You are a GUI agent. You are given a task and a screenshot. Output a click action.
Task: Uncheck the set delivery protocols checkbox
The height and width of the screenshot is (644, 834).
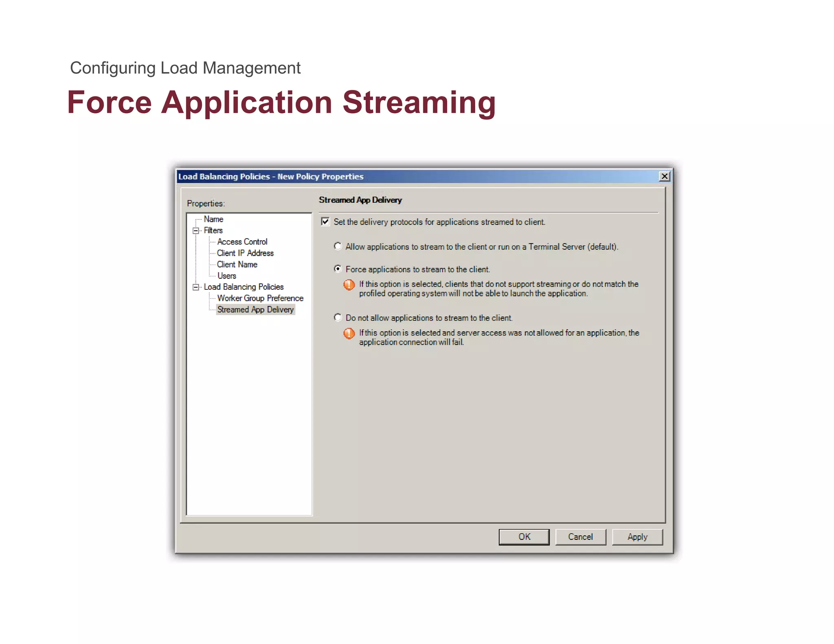[x=325, y=221]
